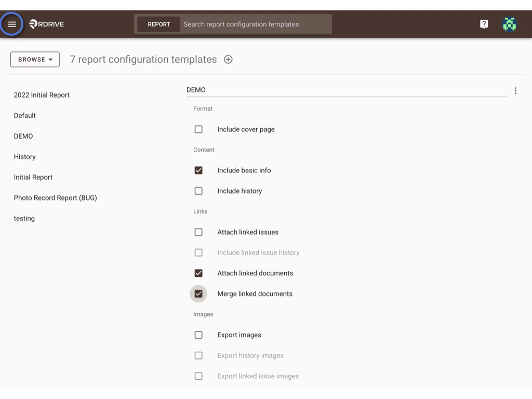
Task: Open the help icon in the top bar
Action: (484, 24)
